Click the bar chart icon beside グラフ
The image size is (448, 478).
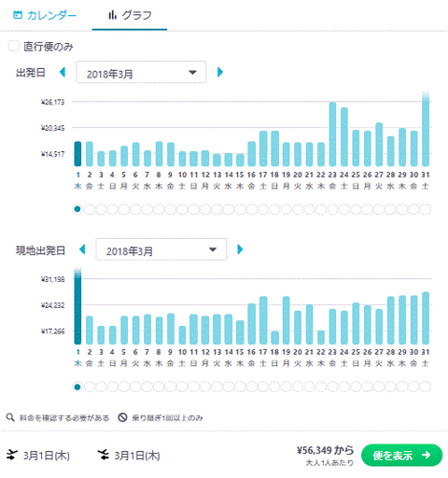pos(112,15)
